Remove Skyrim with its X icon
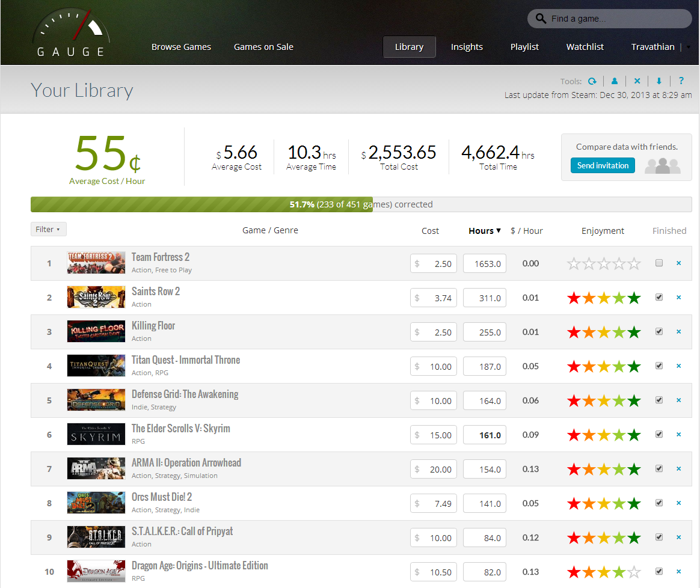This screenshot has width=700, height=588. click(678, 435)
